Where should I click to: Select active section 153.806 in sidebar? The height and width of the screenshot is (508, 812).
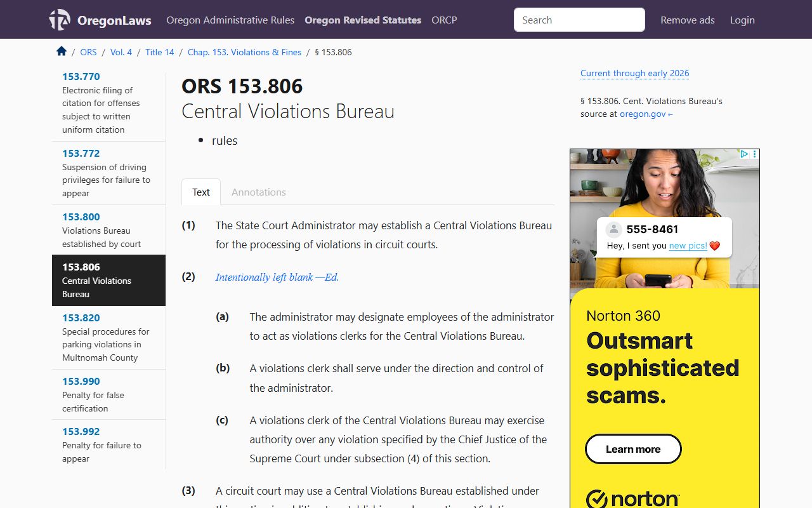[x=108, y=280]
